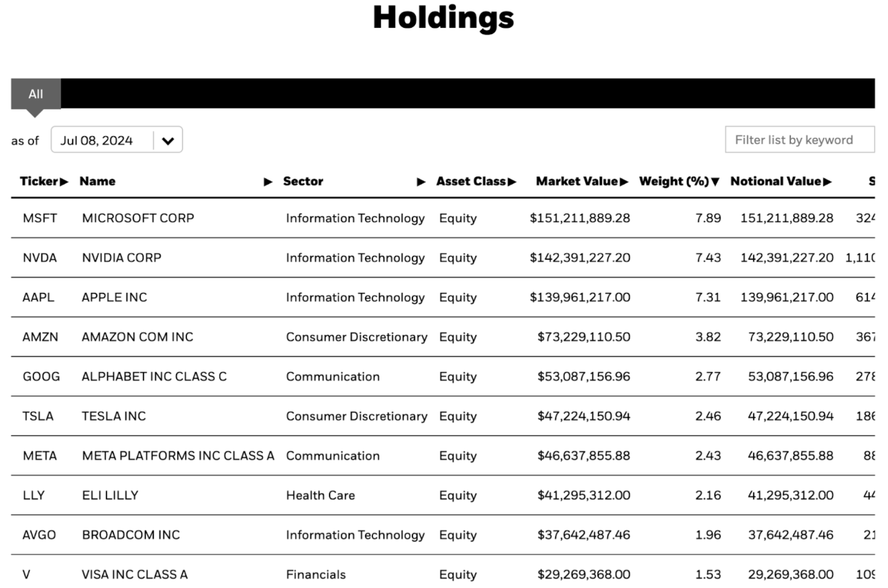Image resolution: width=888 pixels, height=588 pixels.
Task: Click Visa weight 1.53
Action: (708, 575)
